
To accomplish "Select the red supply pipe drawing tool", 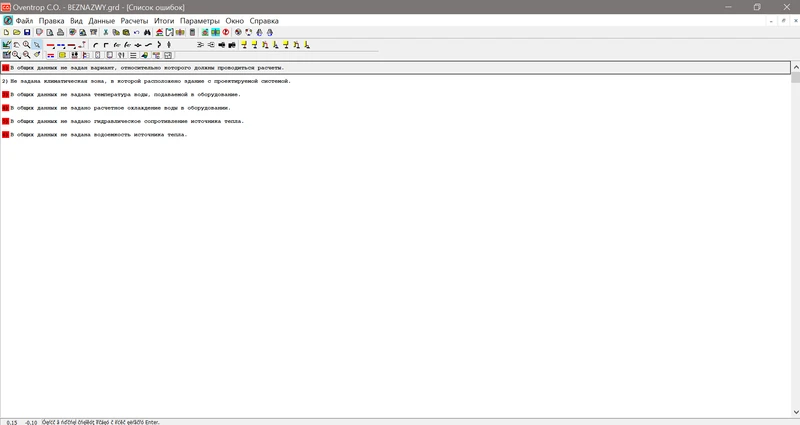I will coord(50,44).
